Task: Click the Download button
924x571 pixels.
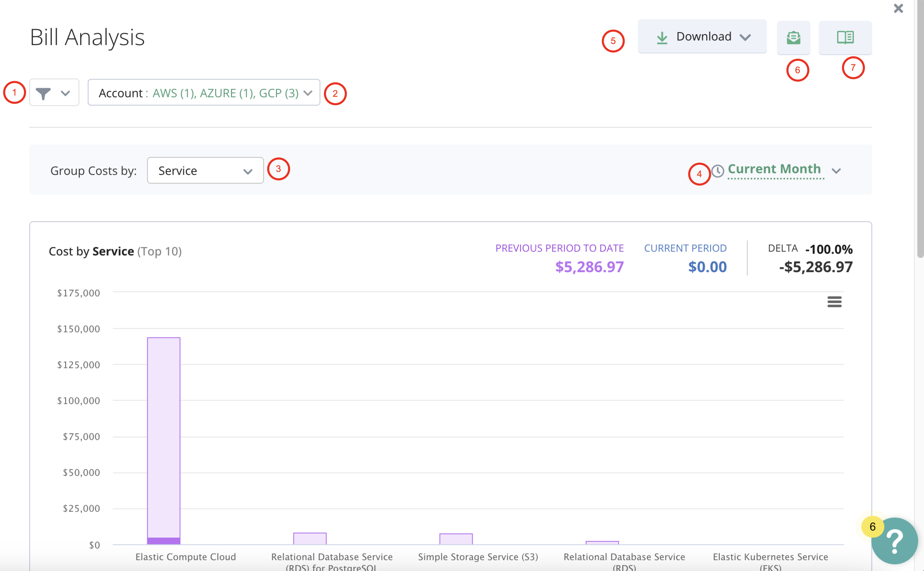Action: [702, 37]
